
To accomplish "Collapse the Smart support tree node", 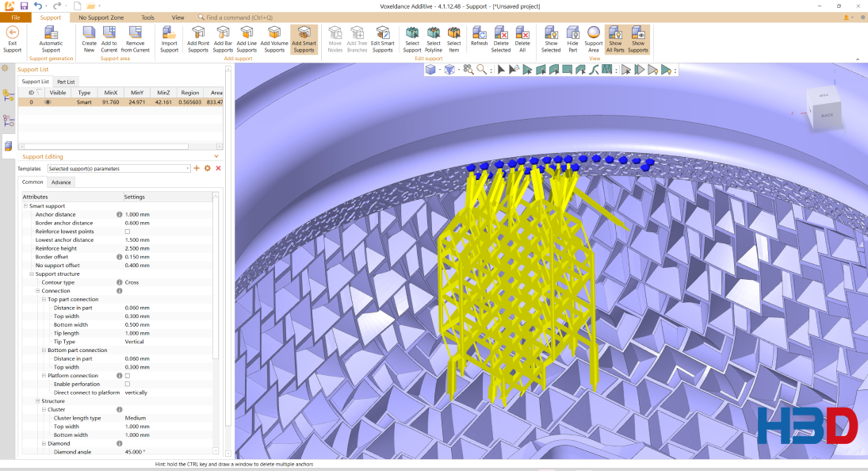I will (x=25, y=206).
